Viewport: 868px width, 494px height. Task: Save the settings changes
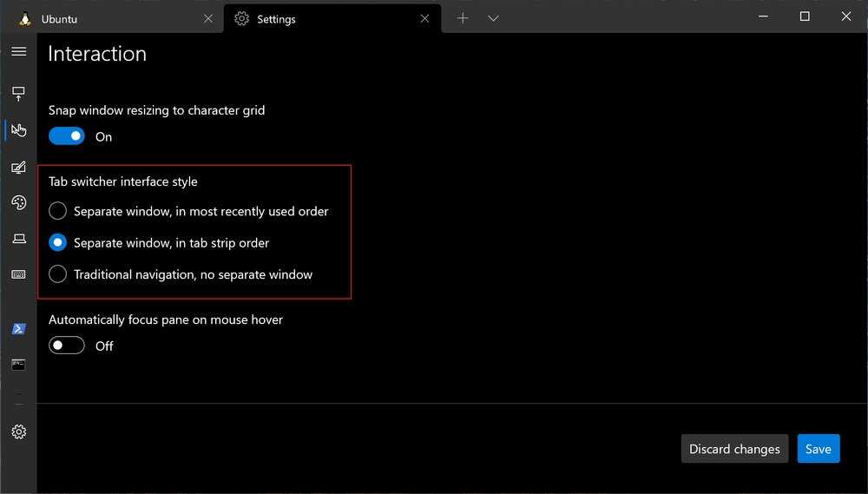click(818, 449)
